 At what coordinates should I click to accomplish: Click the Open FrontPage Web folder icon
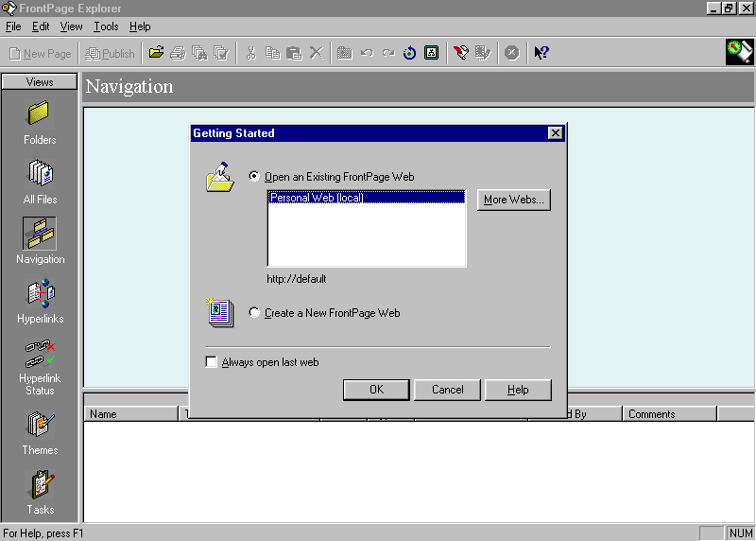pos(156,53)
